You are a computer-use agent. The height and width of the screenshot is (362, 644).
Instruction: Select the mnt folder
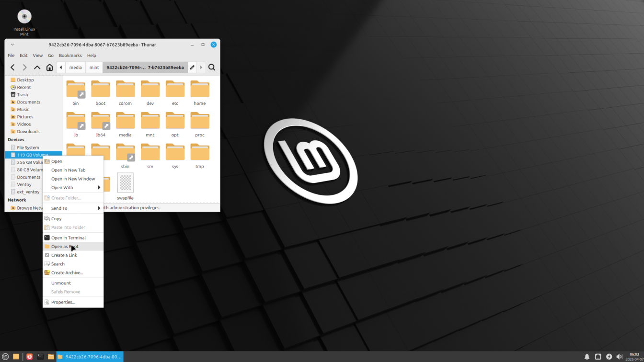pos(150,124)
